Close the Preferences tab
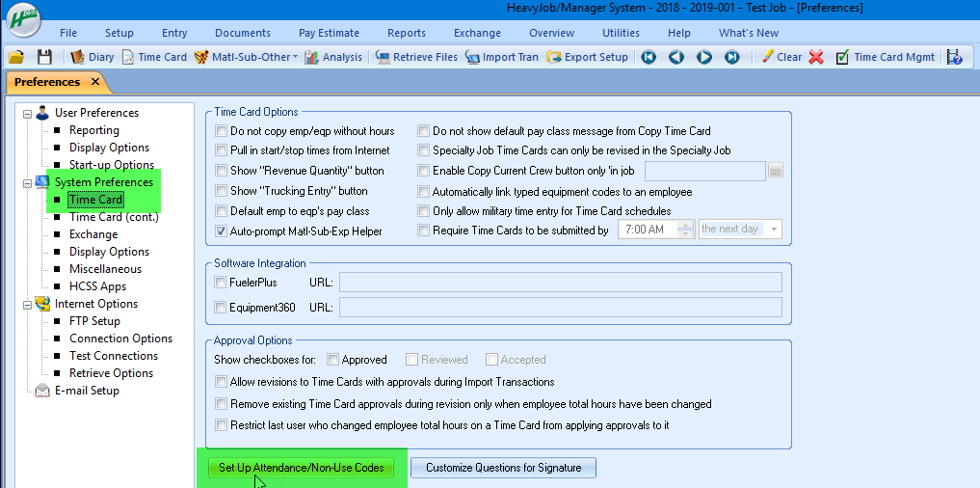Image resolution: width=980 pixels, height=488 pixels. click(x=95, y=81)
